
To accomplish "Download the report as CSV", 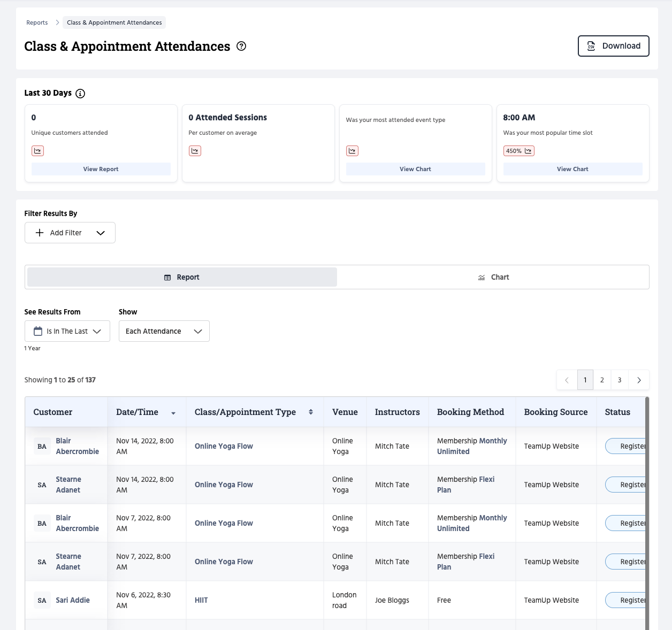I will [613, 46].
